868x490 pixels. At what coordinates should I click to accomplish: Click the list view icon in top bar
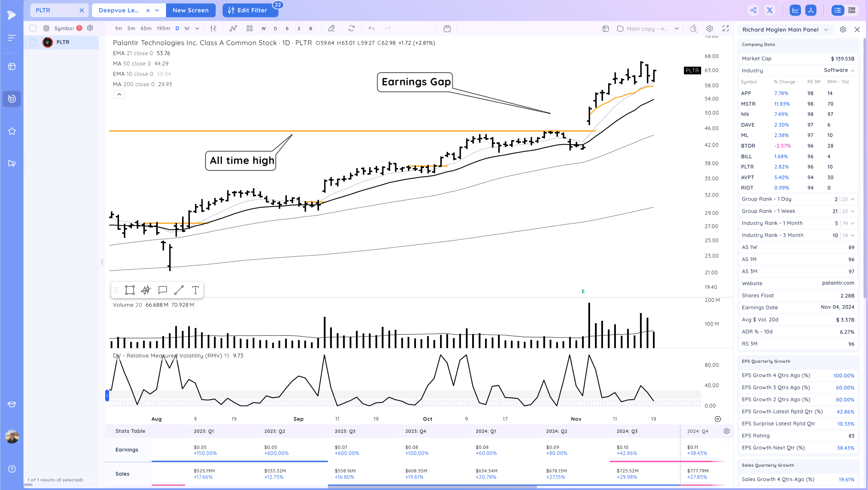coord(838,10)
